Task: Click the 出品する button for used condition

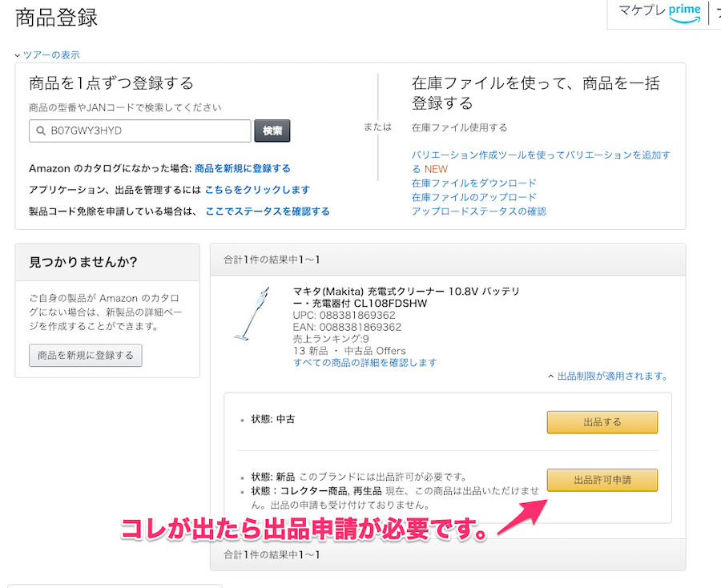Action: (602, 422)
